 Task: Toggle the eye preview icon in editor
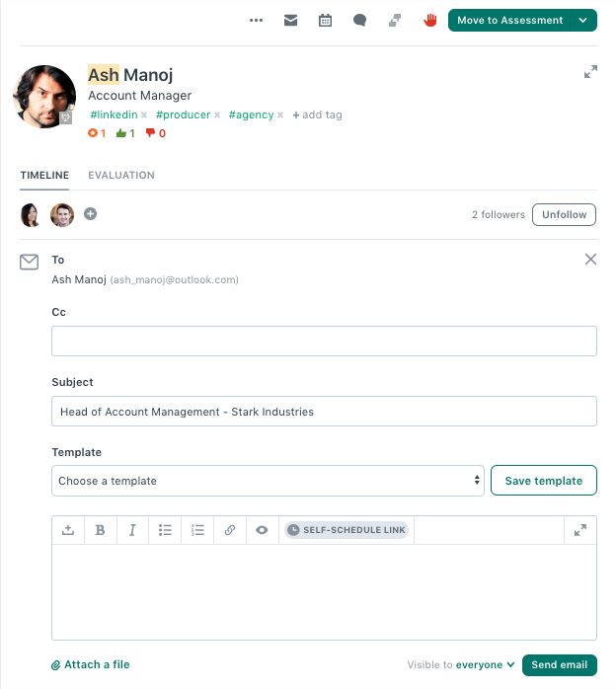tap(262, 530)
